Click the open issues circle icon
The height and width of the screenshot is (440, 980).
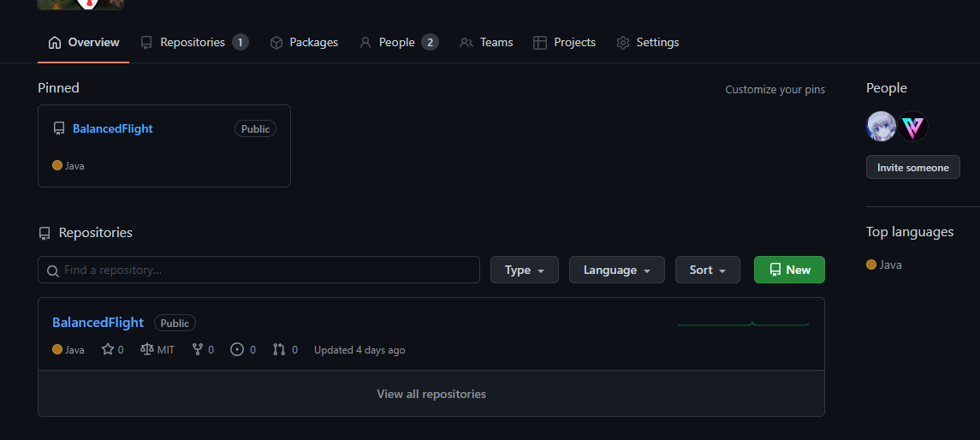(x=237, y=349)
